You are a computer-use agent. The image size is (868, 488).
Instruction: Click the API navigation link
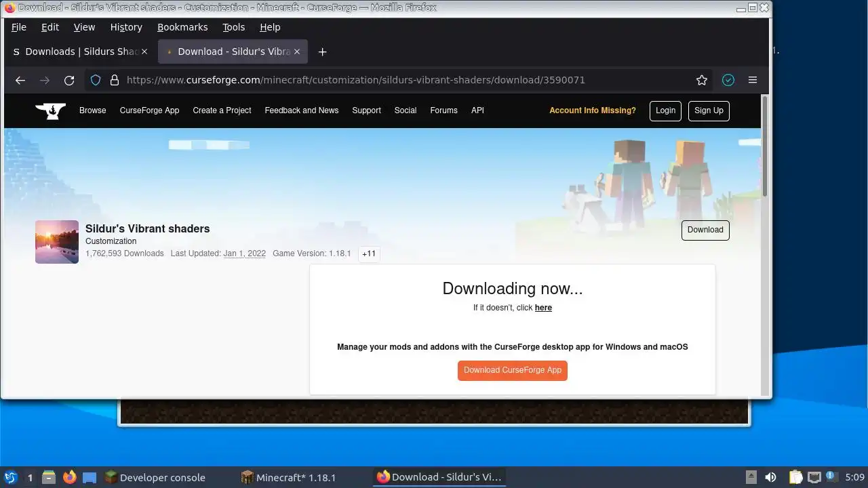click(x=477, y=110)
